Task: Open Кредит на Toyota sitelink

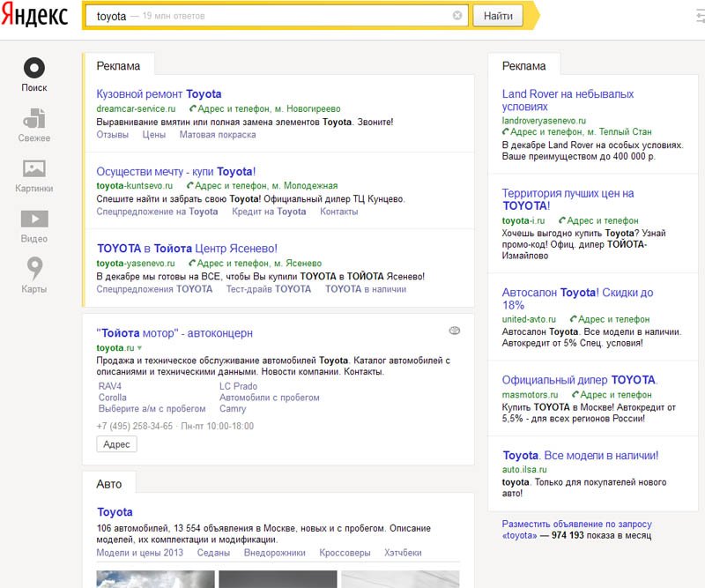Action: [269, 212]
